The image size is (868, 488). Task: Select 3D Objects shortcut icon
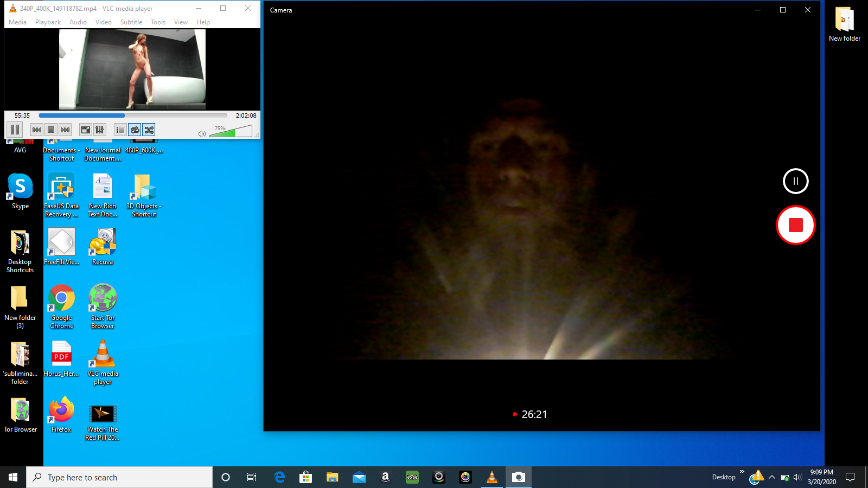[x=144, y=195]
